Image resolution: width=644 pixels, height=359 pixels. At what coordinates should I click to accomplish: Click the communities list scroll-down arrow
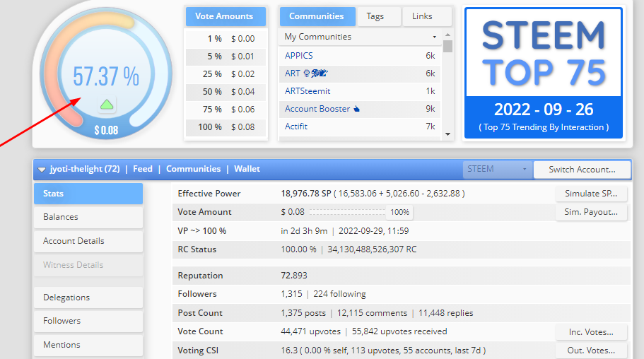[447, 134]
